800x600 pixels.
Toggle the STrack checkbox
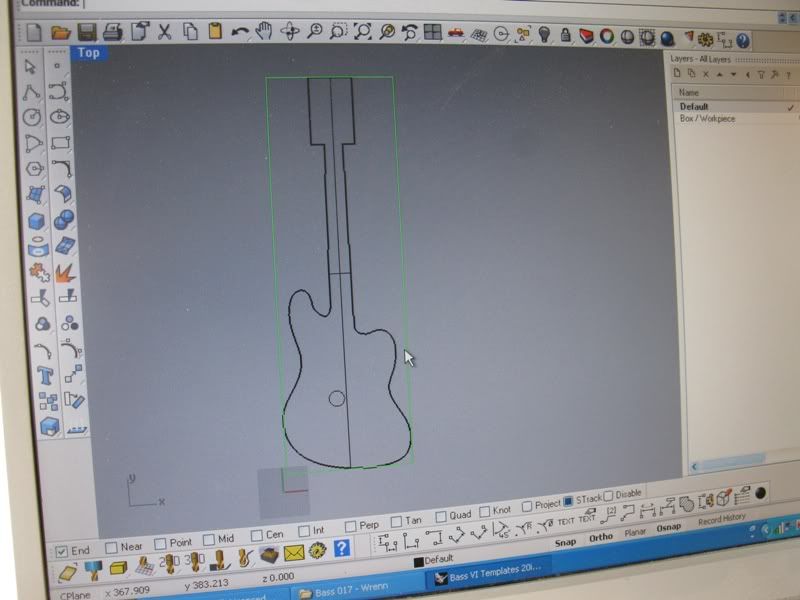[x=568, y=501]
